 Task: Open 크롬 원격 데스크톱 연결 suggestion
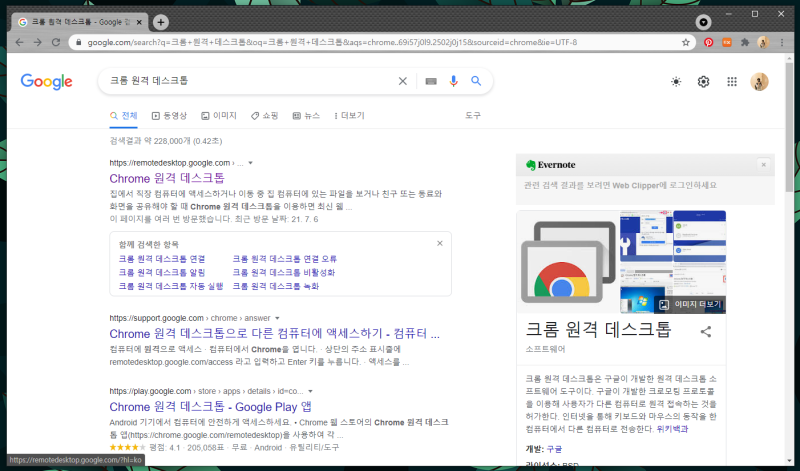coord(162,259)
